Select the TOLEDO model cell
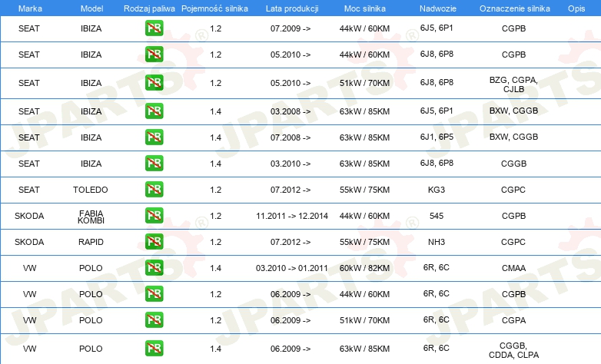This screenshot has height=364, width=601. pos(91,190)
